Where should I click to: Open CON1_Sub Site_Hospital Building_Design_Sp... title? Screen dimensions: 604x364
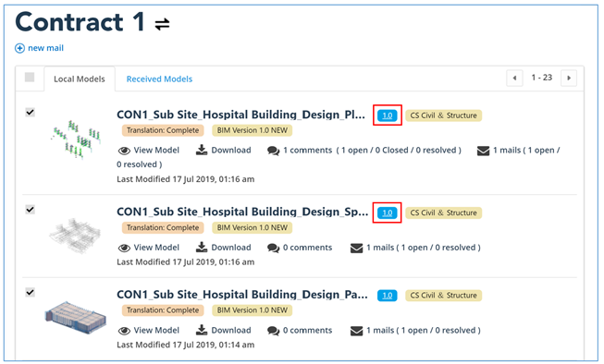coord(242,212)
